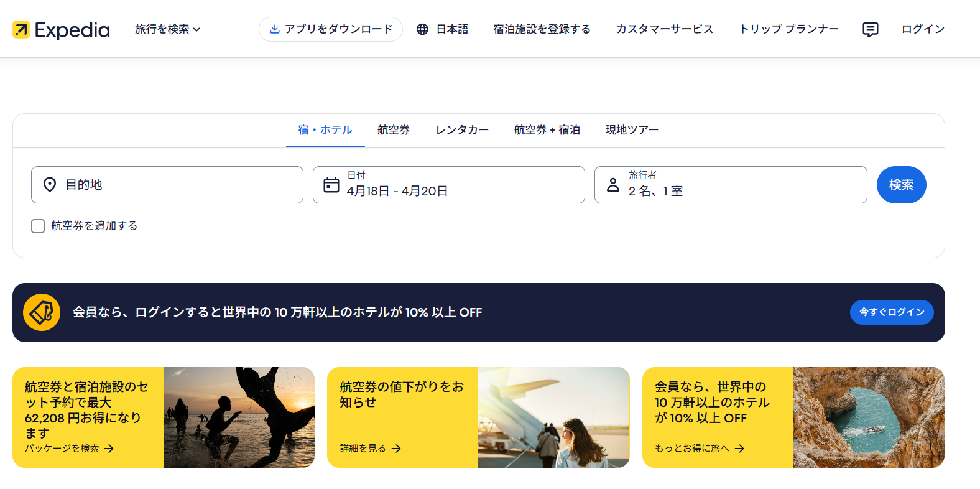Screen dimensions: 980x489
Task: Click the yellow price tag icon
Action: click(42, 312)
